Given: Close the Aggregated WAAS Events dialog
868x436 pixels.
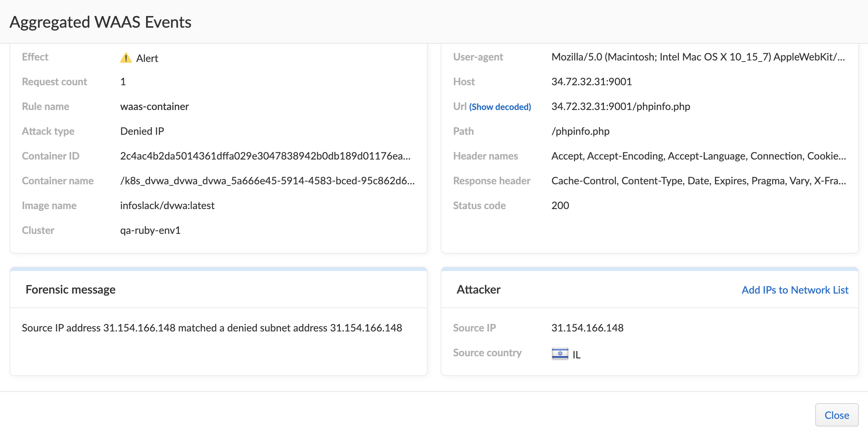Looking at the screenshot, I should click(x=837, y=415).
